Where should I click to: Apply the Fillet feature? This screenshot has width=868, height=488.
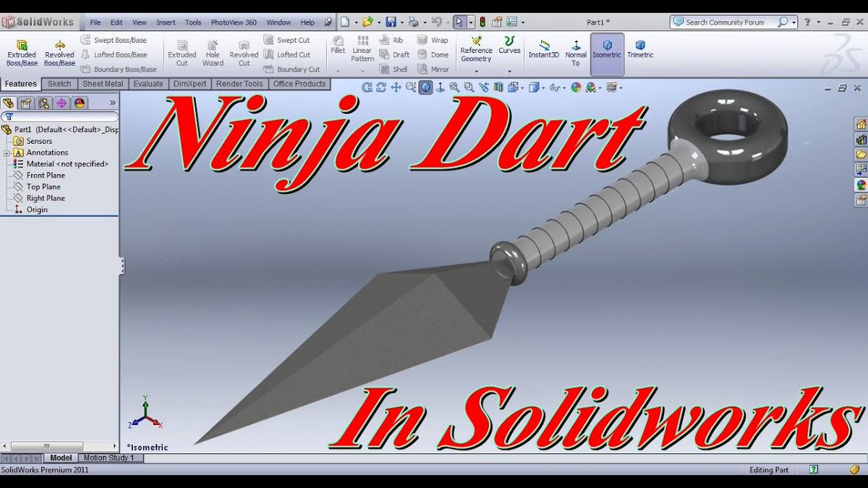tap(338, 45)
